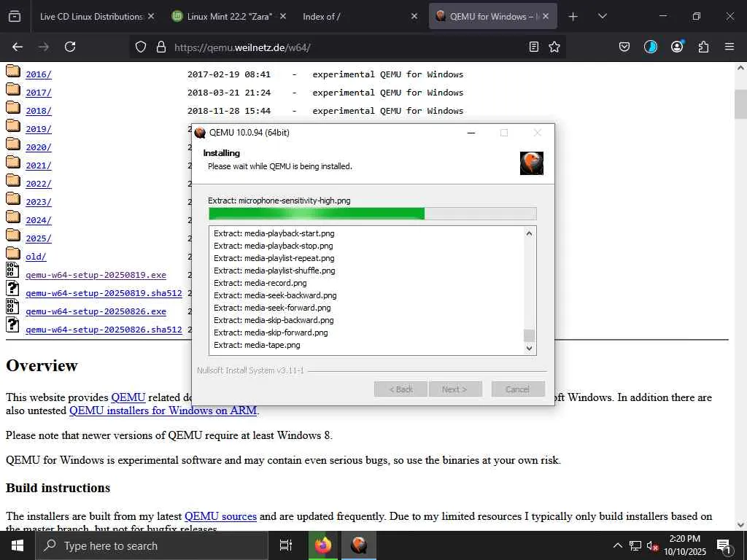747x560 pixels.
Task: Select log line Extract: media-tape.png
Action: pos(257,345)
